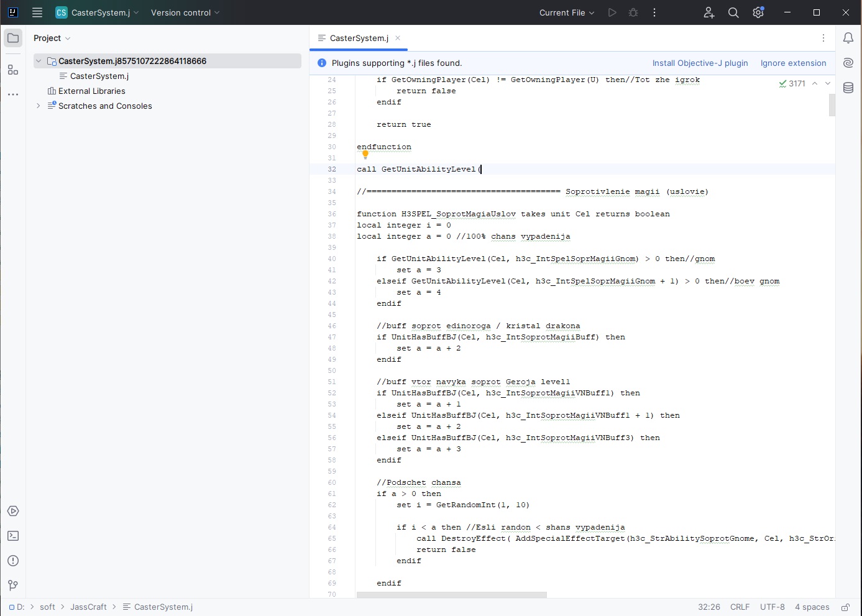Toggle the read-only file lock icon
Viewport: 862px width, 616px height.
(x=845, y=607)
